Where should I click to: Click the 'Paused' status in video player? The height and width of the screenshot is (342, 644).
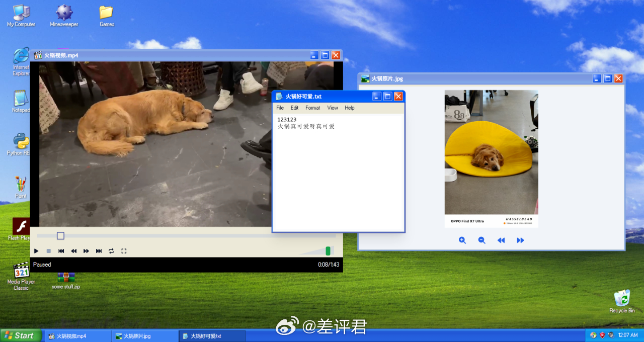pos(42,265)
